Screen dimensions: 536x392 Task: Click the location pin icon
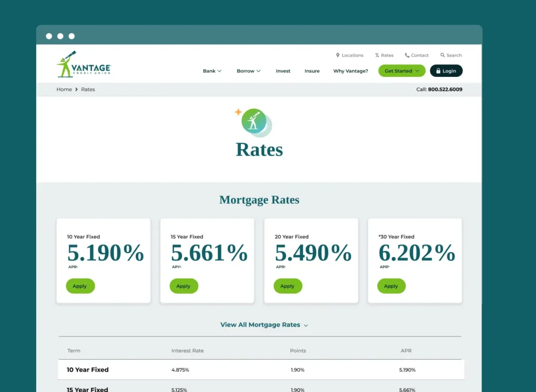coord(338,55)
